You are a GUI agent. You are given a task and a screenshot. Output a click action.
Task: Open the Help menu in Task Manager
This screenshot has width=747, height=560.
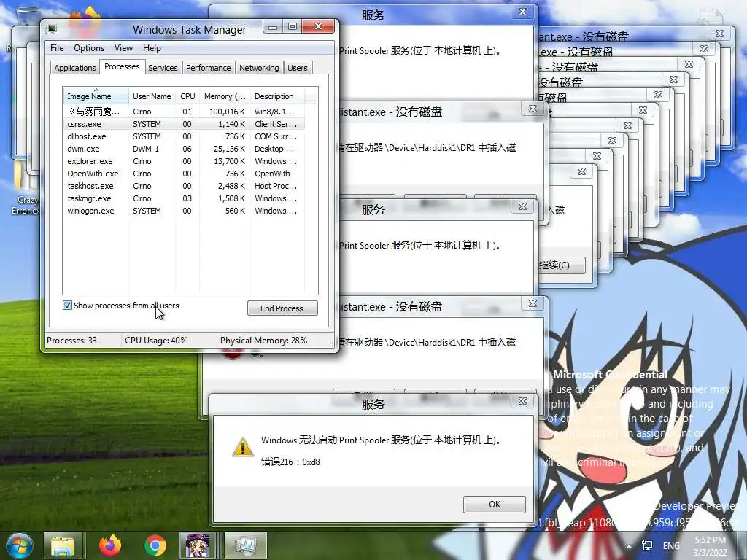tap(152, 48)
